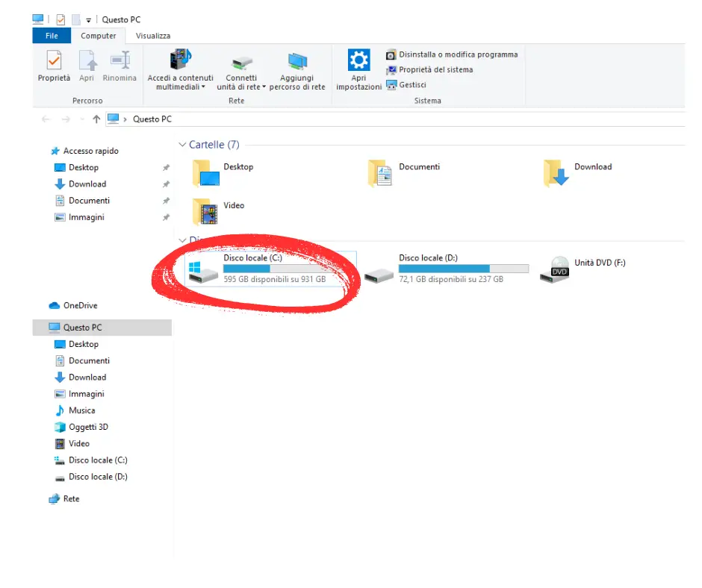Expand Accedi a contenuti multimediali dropdown arrow
702x588 pixels.
(203, 87)
